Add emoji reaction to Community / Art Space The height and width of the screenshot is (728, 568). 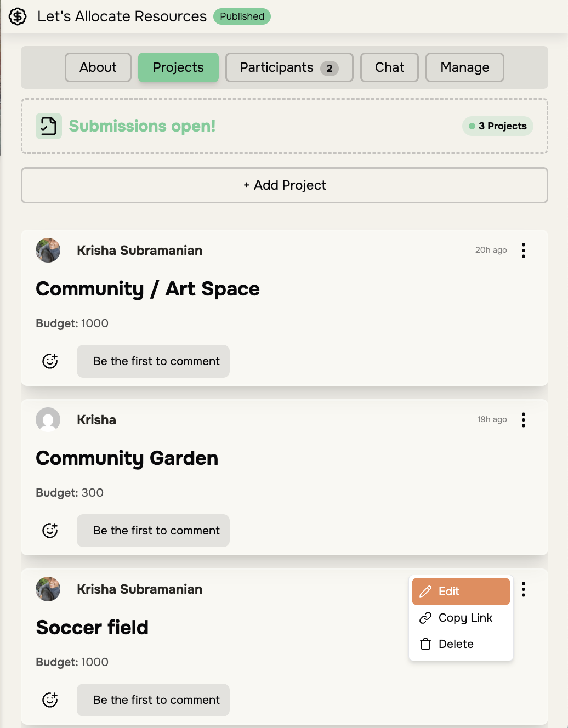[50, 361]
